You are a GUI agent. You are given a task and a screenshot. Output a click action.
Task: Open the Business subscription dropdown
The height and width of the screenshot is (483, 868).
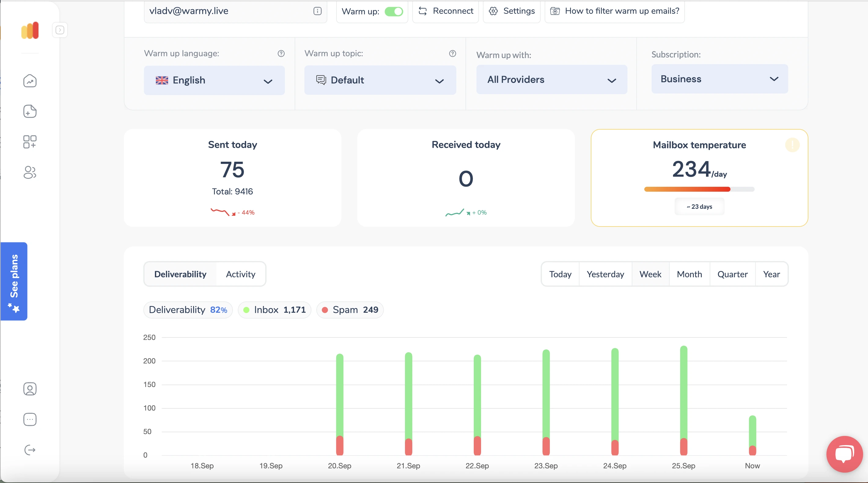pos(720,79)
